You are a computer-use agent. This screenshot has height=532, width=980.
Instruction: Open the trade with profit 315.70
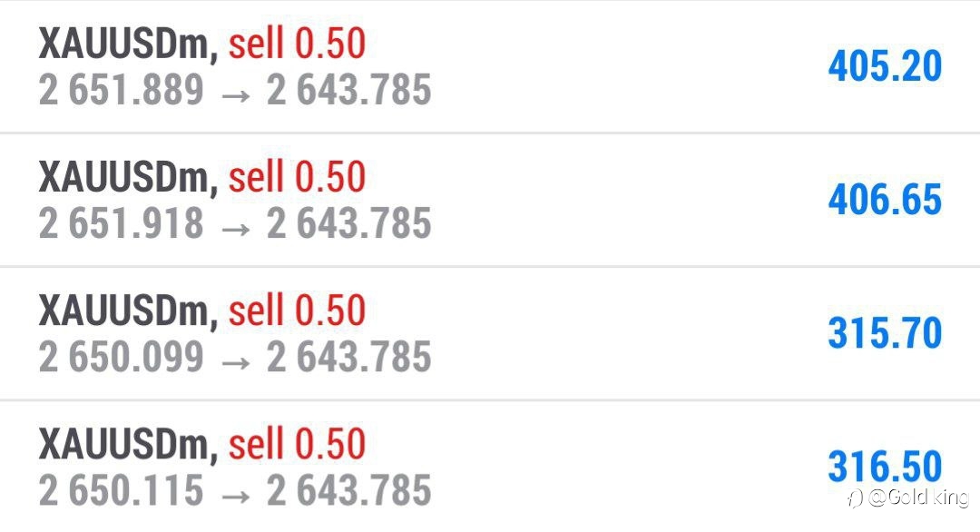pyautogui.click(x=490, y=333)
